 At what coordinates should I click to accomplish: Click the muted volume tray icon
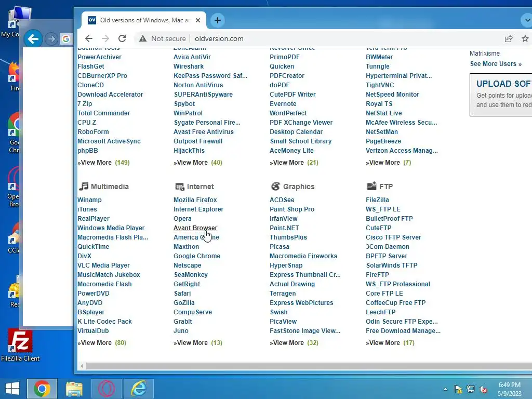point(483,389)
